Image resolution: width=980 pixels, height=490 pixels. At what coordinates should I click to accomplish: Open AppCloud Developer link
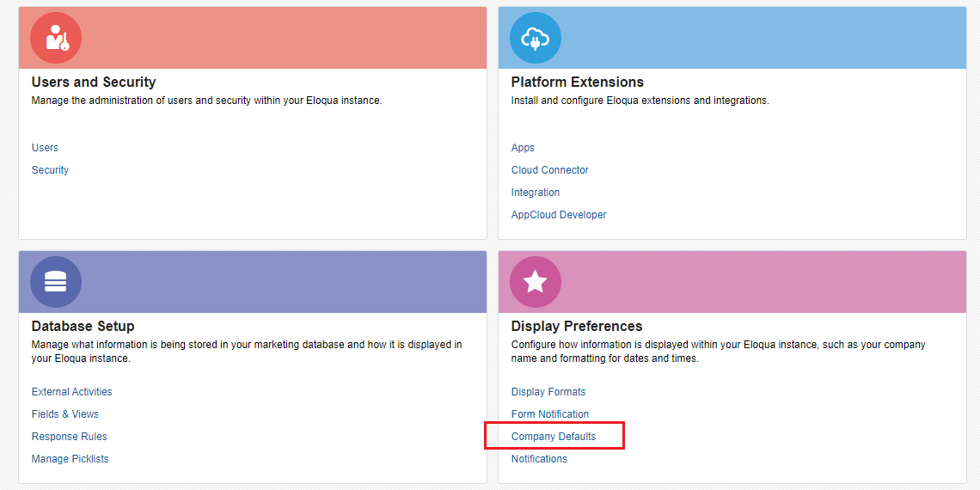559,215
